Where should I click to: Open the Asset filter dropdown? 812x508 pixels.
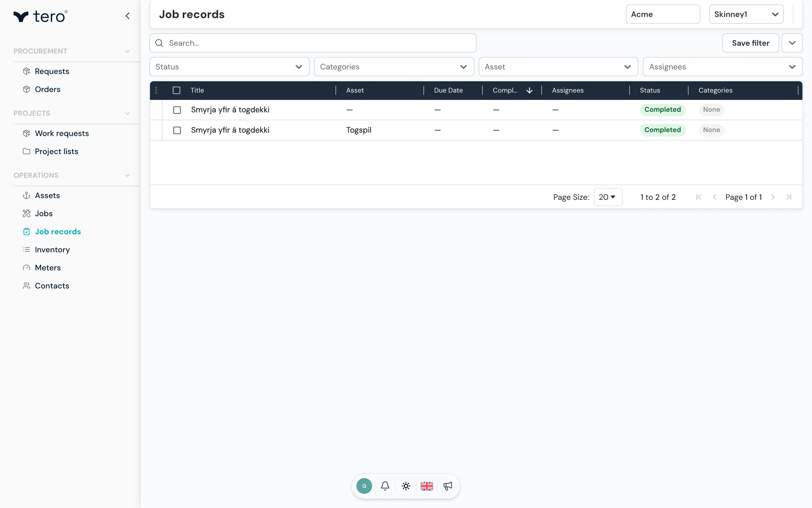pyautogui.click(x=558, y=67)
